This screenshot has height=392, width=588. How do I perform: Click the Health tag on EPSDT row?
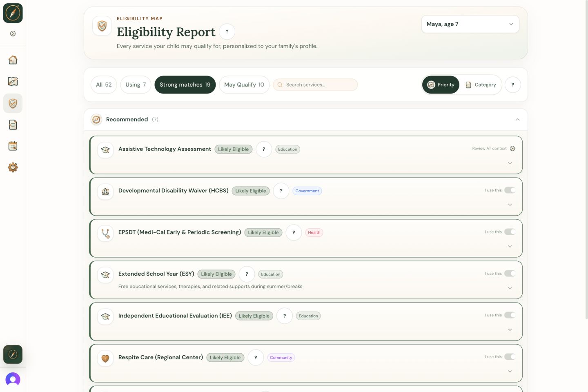[x=314, y=233]
